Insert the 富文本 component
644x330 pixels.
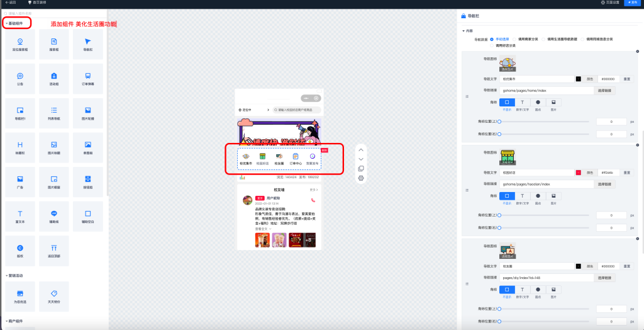coord(20,215)
